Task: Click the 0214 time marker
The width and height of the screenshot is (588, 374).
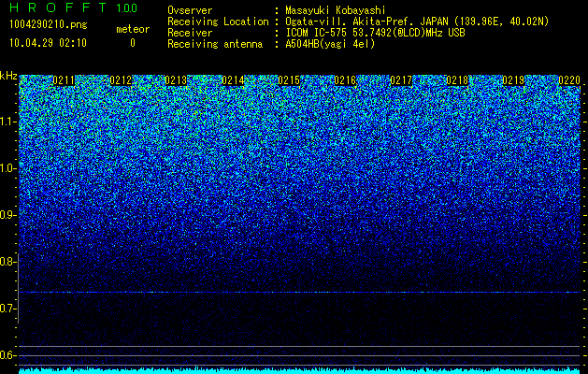Action: 233,80
